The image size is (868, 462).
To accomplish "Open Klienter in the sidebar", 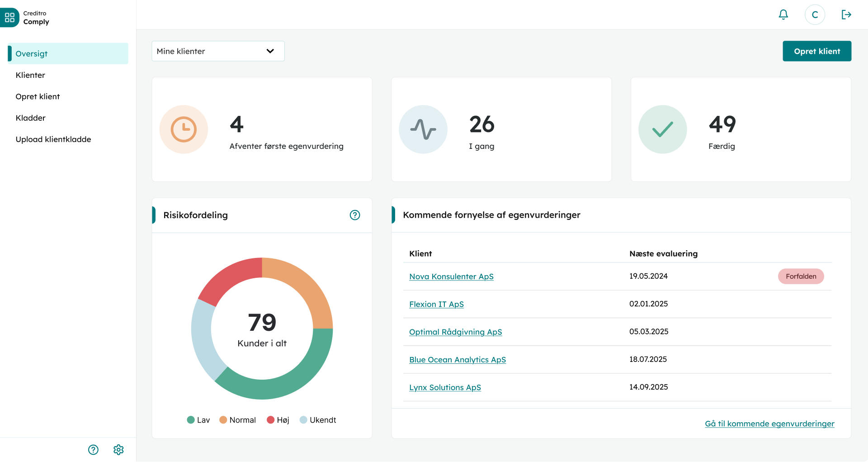I will tap(30, 75).
